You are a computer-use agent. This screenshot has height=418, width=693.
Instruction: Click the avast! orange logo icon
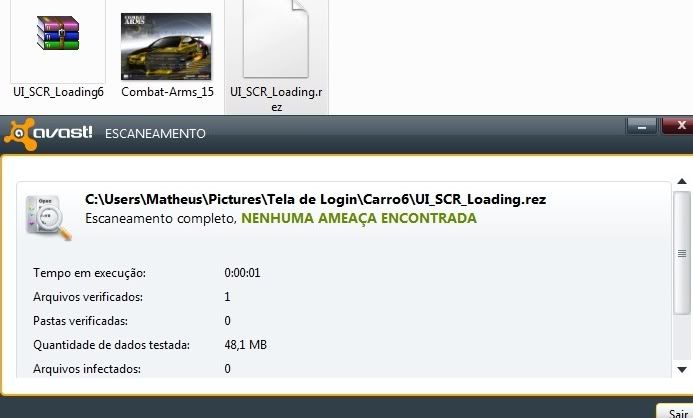point(20,134)
